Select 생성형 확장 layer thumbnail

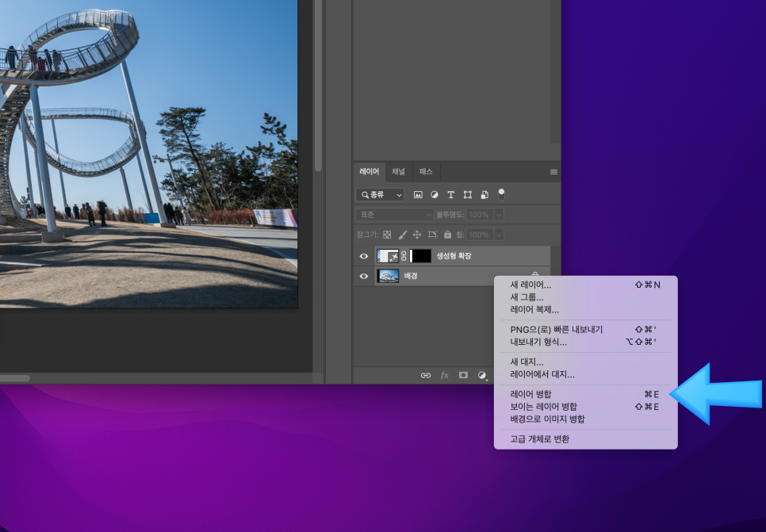pyautogui.click(x=388, y=256)
